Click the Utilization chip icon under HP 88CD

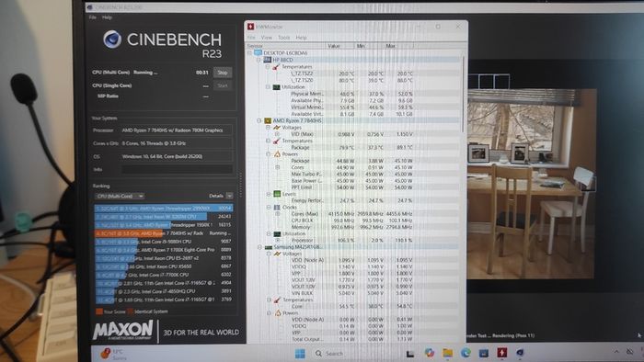click(276, 87)
